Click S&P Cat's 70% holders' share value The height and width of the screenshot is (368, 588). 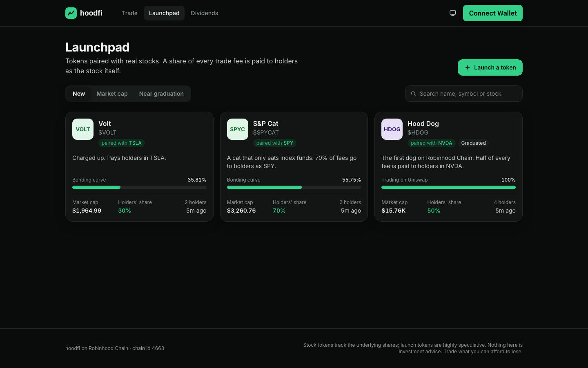(x=279, y=211)
